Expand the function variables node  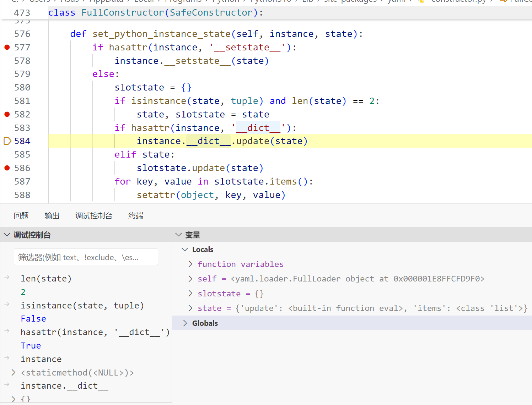190,264
